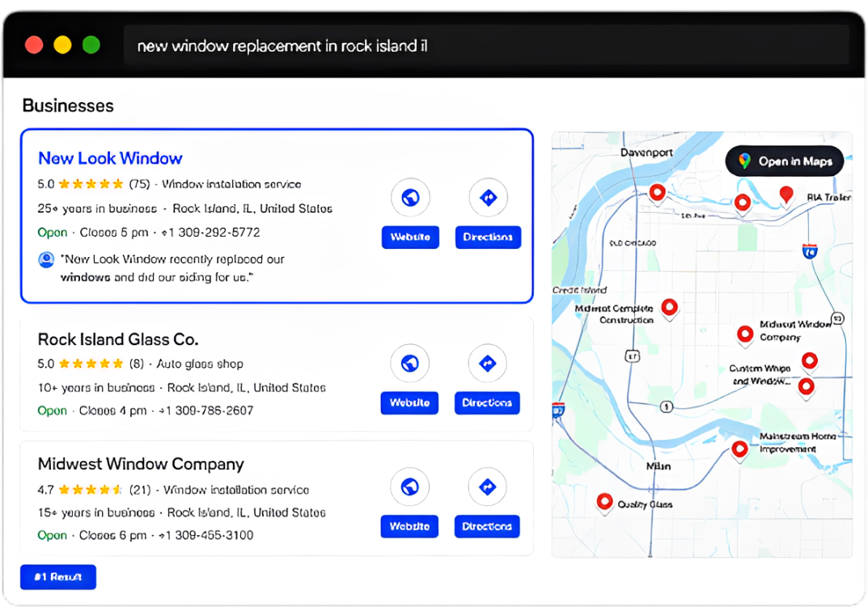The width and height of the screenshot is (868, 616).
Task: Click the yellow minimize window dot
Action: [62, 44]
